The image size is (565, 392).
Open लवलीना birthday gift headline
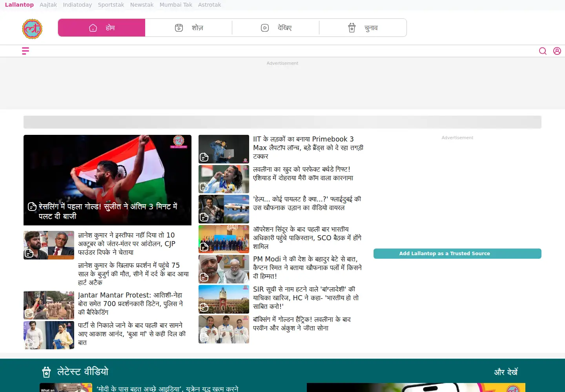click(x=303, y=174)
